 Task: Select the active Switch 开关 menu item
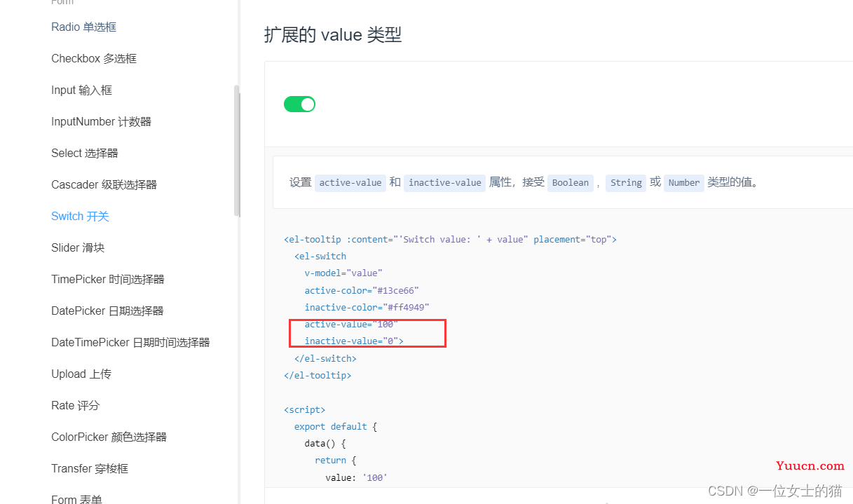tap(80, 217)
